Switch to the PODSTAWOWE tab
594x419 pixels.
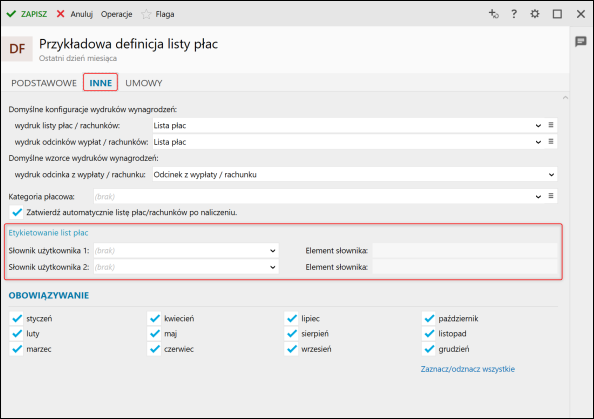[44, 83]
